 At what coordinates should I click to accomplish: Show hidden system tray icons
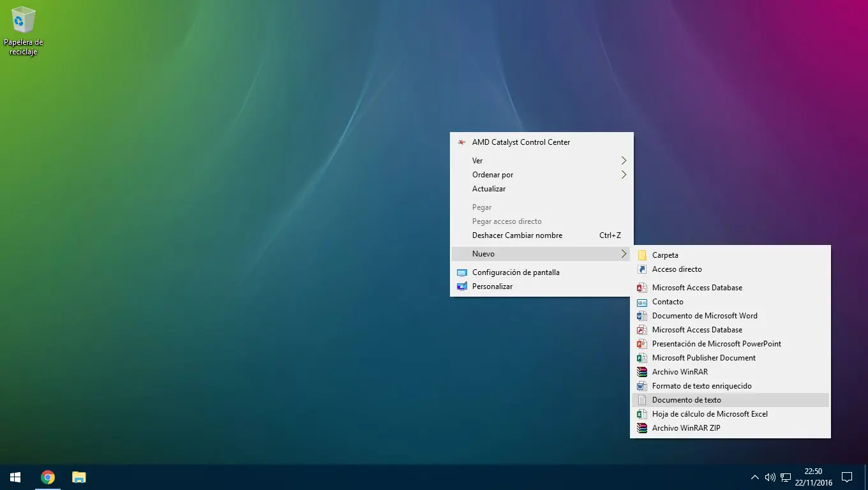tap(755, 477)
